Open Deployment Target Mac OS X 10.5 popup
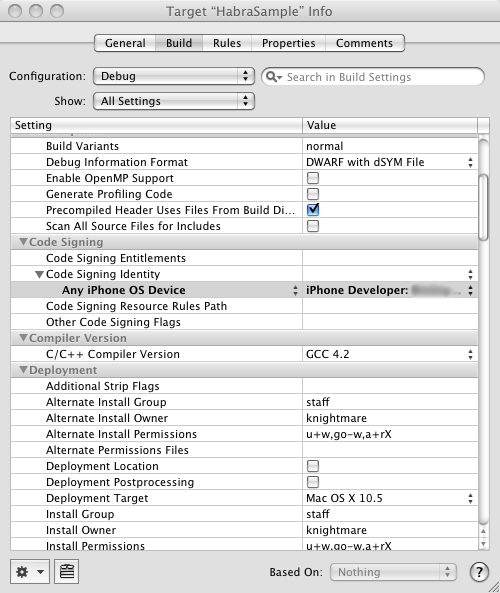The width and height of the screenshot is (500, 593). [x=470, y=498]
